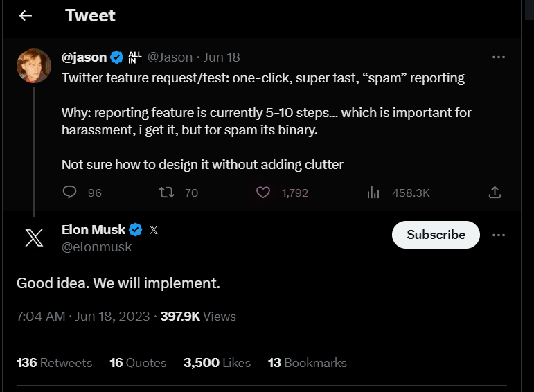The width and height of the screenshot is (534, 392).
Task: Click the X affiliate badge beside Elon Musk
Action: click(x=154, y=230)
